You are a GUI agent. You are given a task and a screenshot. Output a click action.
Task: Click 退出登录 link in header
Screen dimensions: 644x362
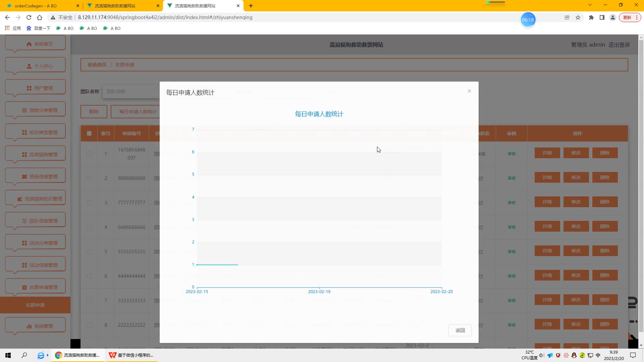pos(619,45)
